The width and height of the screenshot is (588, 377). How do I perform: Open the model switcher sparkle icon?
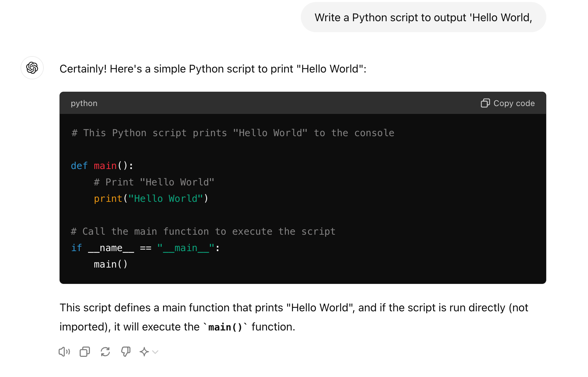(x=144, y=351)
